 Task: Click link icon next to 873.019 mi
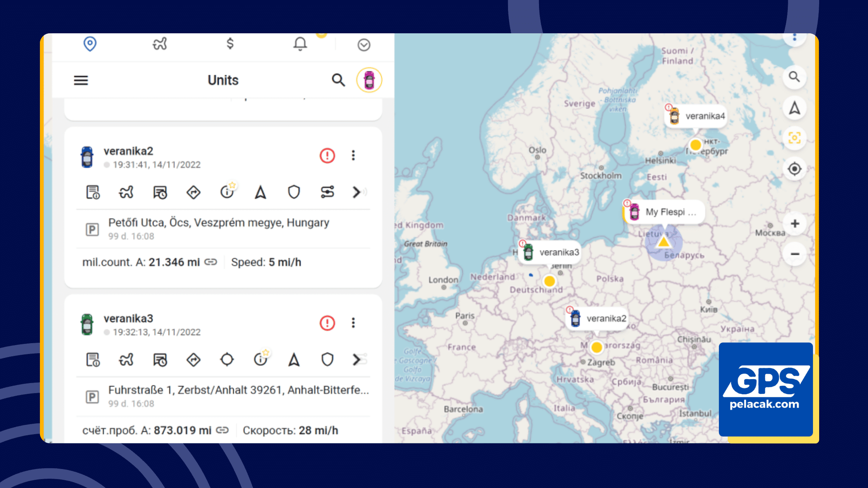[222, 430]
